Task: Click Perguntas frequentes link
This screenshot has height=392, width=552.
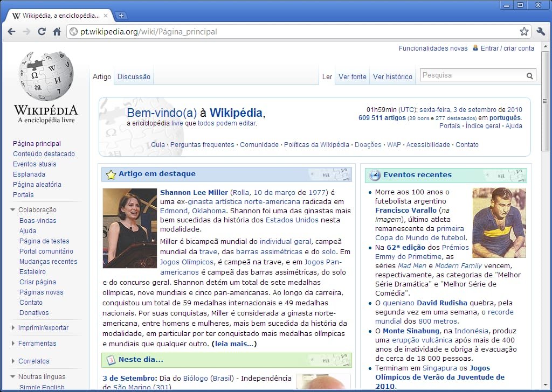Action: tap(202, 144)
